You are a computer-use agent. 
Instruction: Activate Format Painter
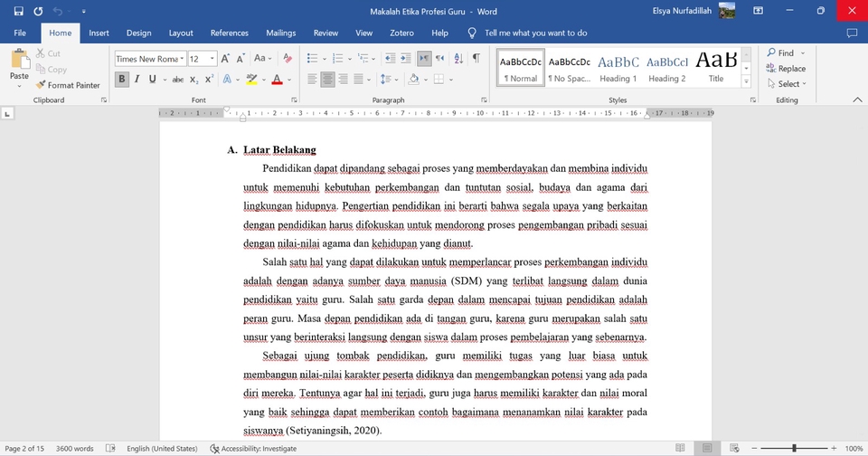point(68,85)
